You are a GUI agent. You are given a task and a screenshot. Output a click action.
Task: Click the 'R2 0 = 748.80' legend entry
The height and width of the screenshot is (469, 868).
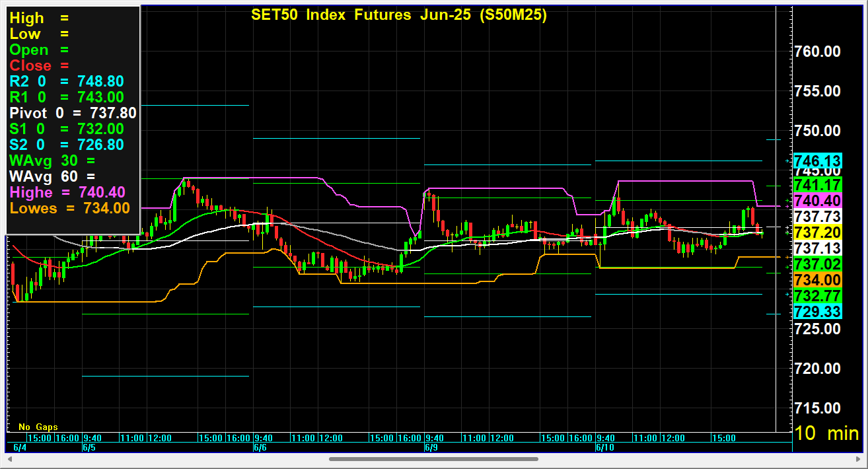(67, 81)
